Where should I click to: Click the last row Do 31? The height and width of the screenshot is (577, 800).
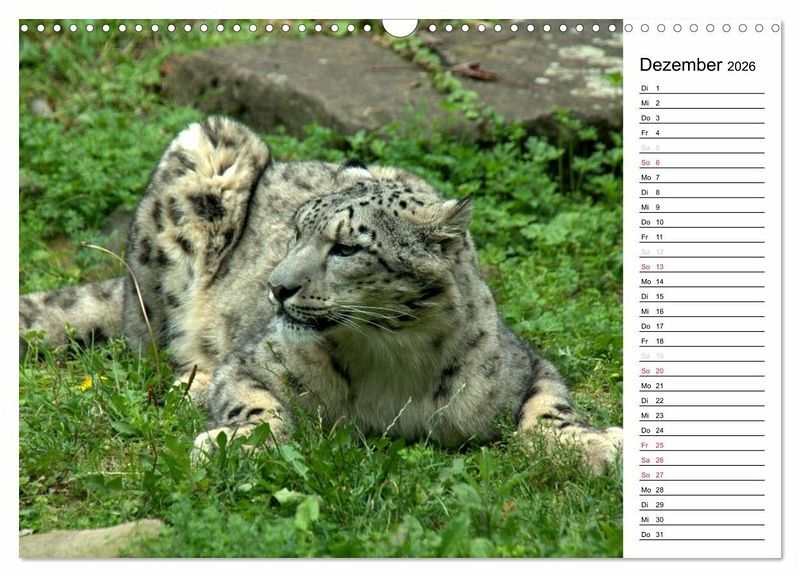[x=701, y=534]
